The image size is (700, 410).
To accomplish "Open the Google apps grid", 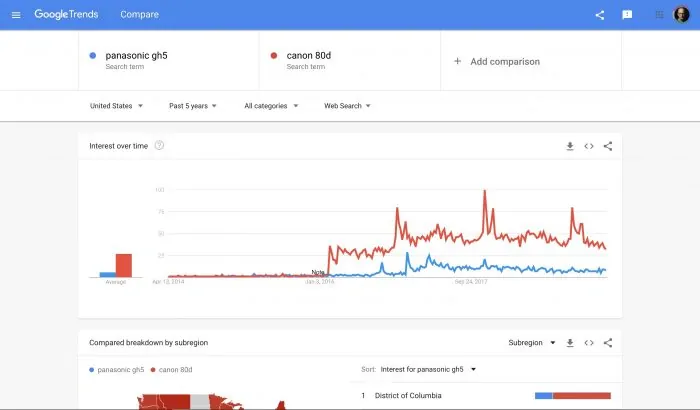I will 659,15.
